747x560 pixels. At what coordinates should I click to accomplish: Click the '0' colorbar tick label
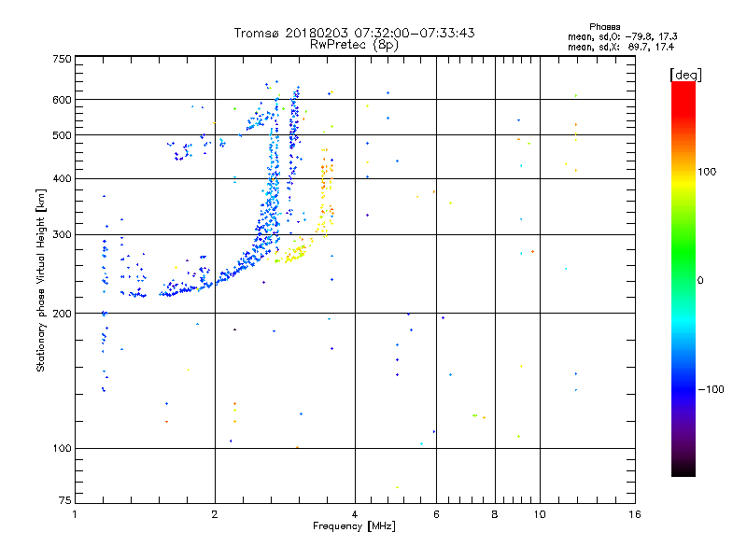pyautogui.click(x=700, y=280)
